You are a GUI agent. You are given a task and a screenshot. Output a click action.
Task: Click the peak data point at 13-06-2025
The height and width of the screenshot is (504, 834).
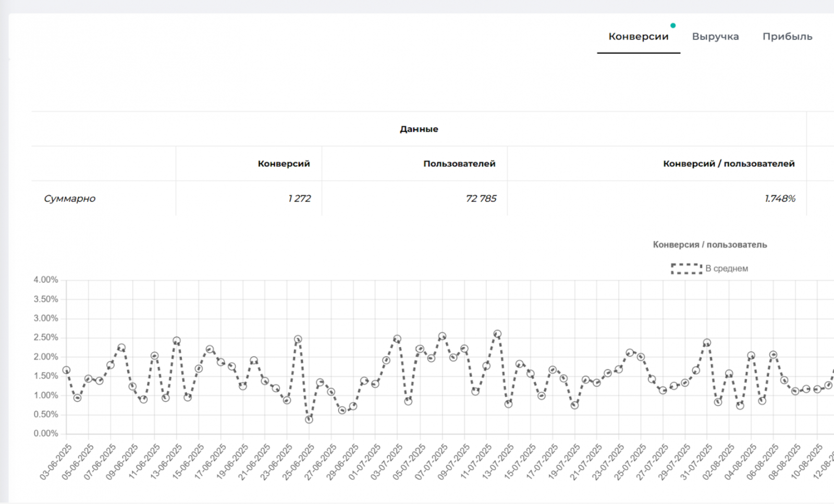point(177,341)
